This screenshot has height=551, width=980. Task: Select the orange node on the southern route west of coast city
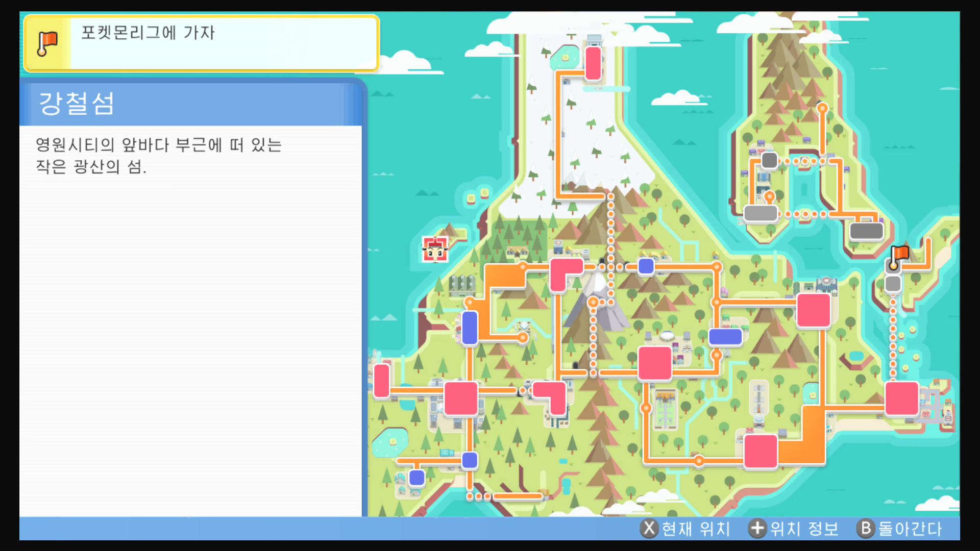click(x=699, y=461)
